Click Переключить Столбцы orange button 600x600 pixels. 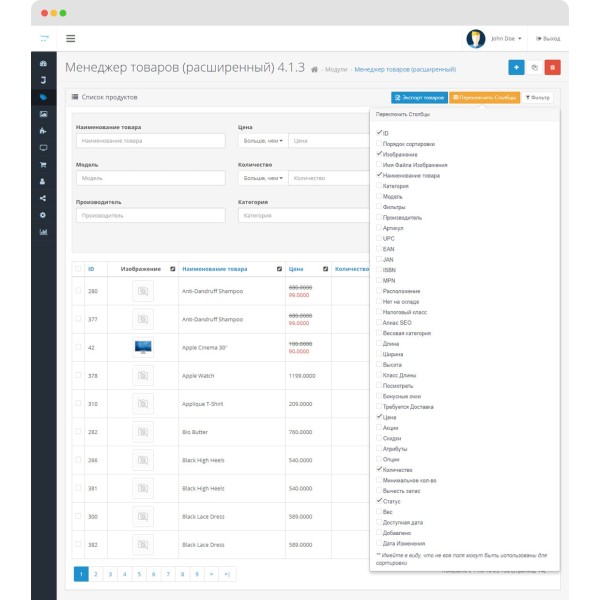coord(484,98)
